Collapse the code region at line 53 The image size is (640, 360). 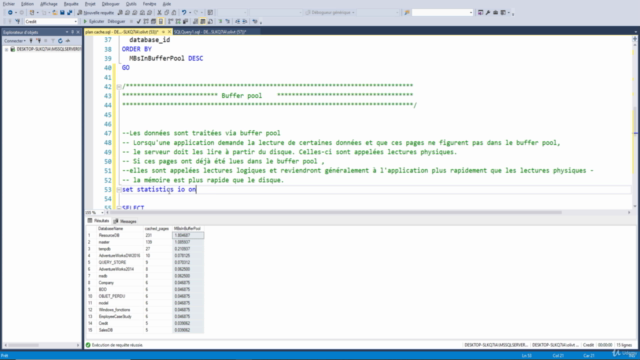pyautogui.click(x=119, y=189)
